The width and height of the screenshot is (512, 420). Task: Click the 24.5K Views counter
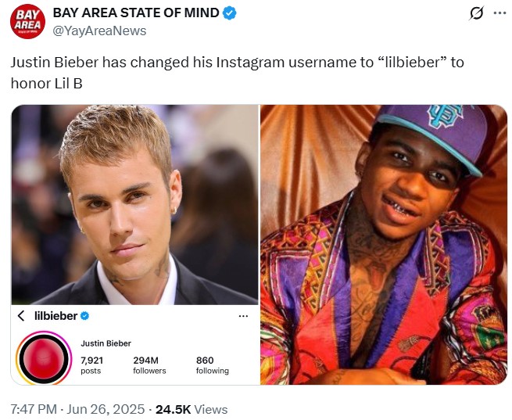pyautogui.click(x=192, y=409)
